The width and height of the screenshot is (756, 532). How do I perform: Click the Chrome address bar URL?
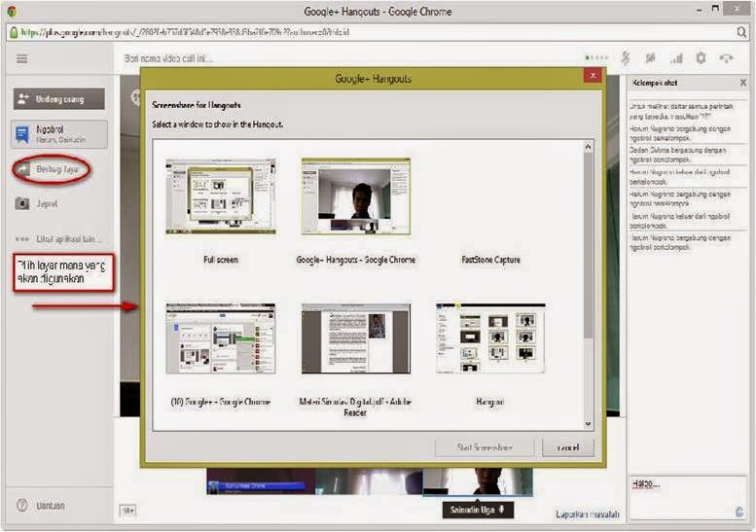(185, 32)
